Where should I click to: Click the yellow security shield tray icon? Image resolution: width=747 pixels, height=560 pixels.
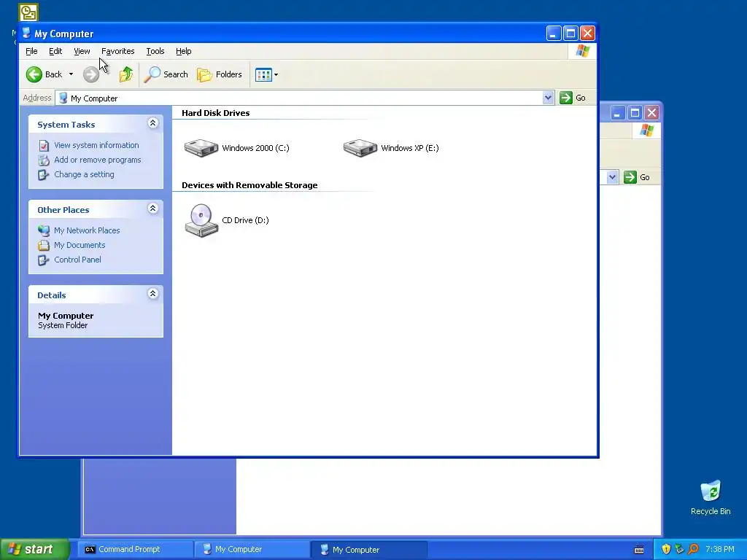666,550
